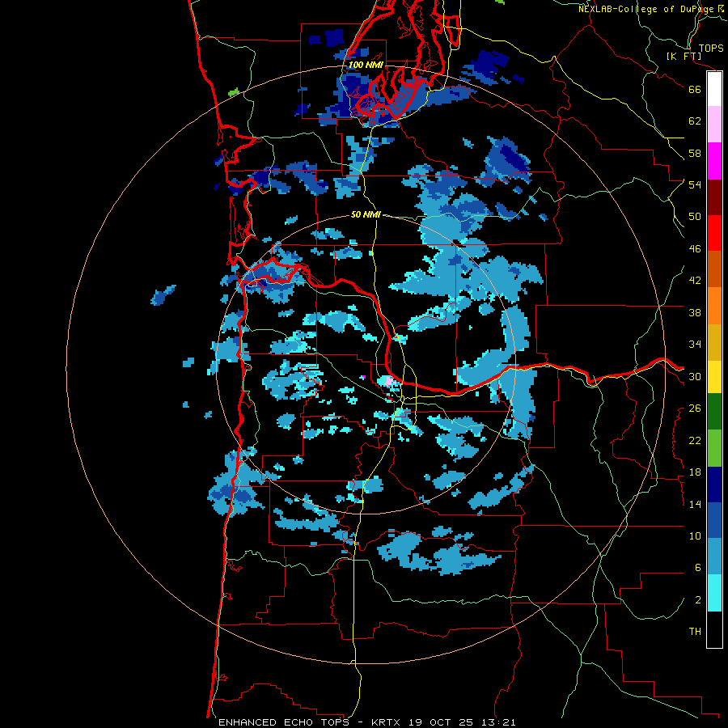This screenshot has height=728, width=728.
Task: Click the legend value 2
Action: (698, 600)
